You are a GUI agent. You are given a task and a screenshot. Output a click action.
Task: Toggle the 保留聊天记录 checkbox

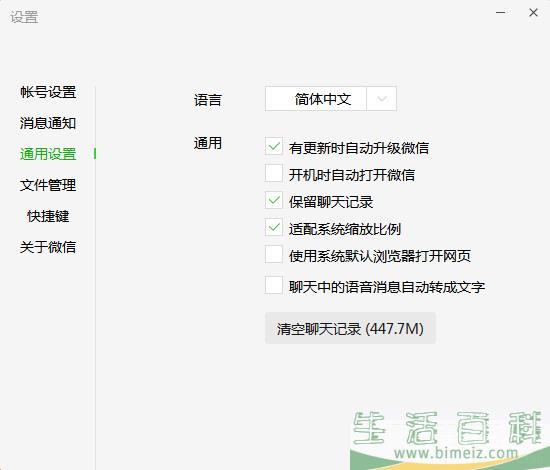pos(274,200)
